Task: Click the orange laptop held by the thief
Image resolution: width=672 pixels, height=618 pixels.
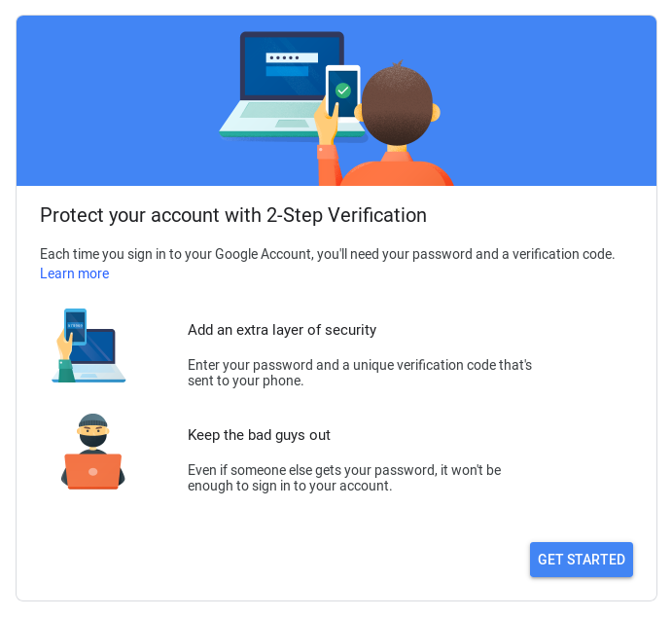Action: click(93, 471)
